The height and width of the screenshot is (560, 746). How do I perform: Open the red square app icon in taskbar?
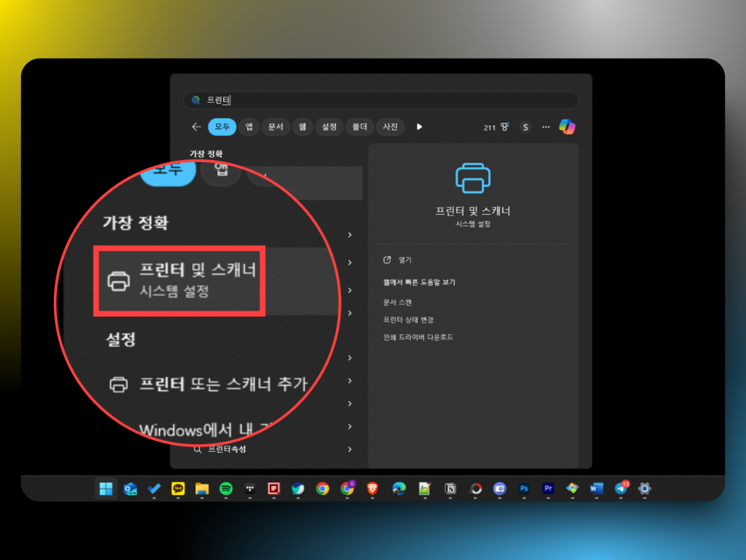(274, 489)
